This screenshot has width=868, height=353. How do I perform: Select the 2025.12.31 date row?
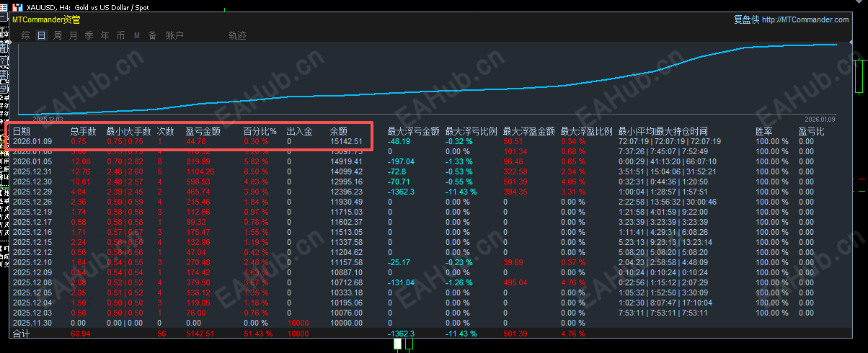click(32, 171)
